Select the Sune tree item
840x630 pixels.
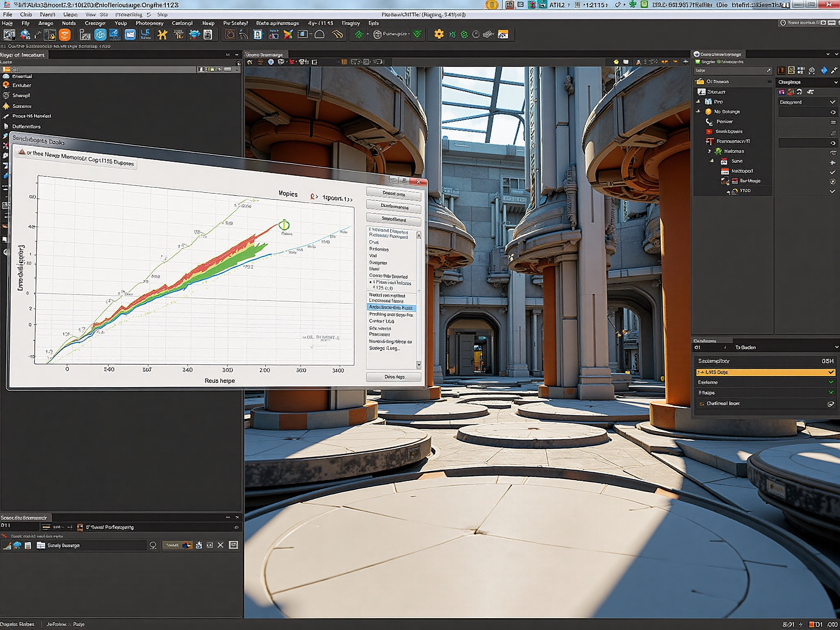737,161
